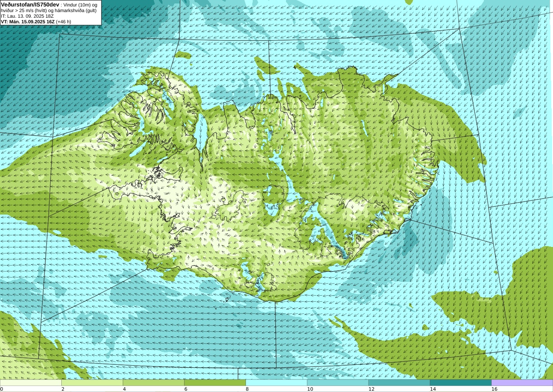Click the legend scale value "4"
The image size is (553, 392).
tap(124, 389)
